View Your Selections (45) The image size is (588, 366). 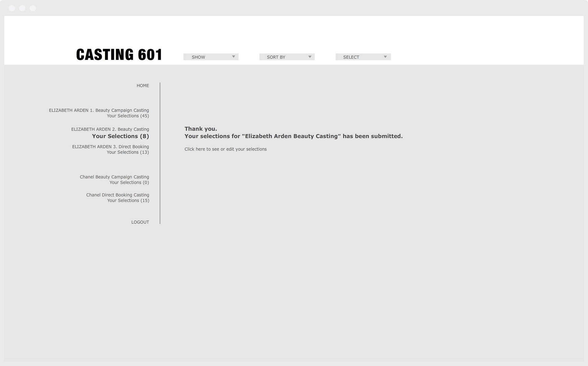click(x=128, y=116)
